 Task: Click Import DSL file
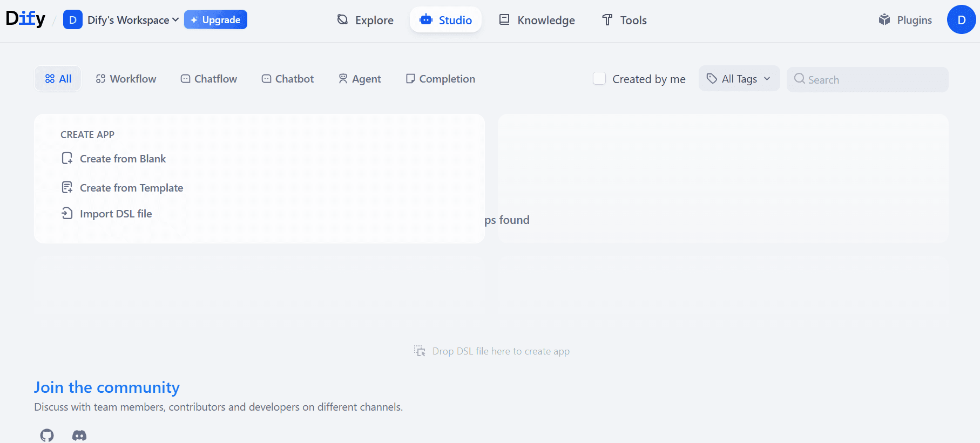107,214
